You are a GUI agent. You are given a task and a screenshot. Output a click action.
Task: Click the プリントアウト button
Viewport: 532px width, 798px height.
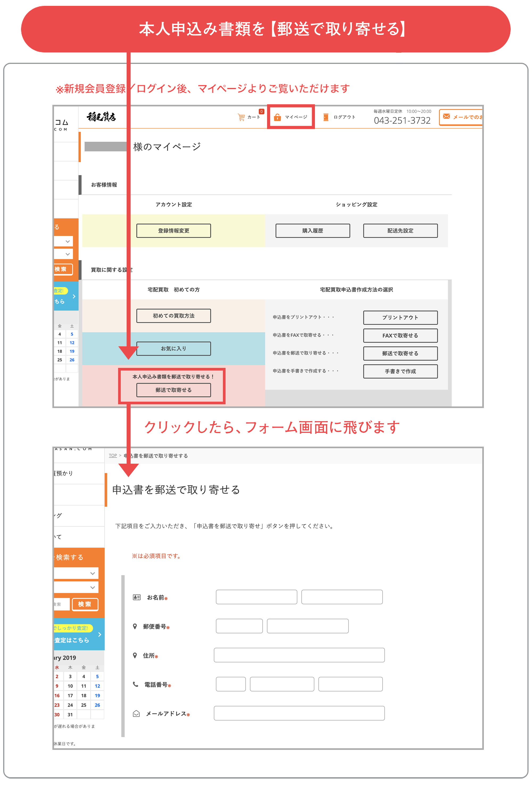(x=400, y=318)
